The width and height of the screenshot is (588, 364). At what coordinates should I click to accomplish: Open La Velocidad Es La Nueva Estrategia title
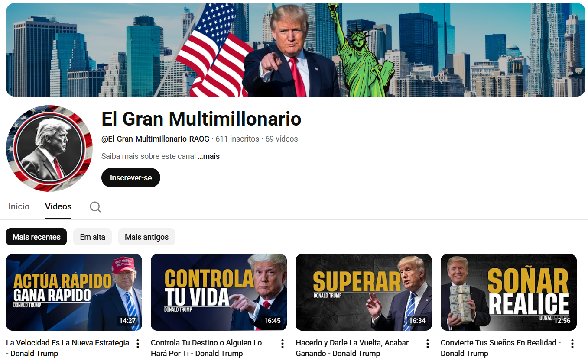(x=68, y=348)
